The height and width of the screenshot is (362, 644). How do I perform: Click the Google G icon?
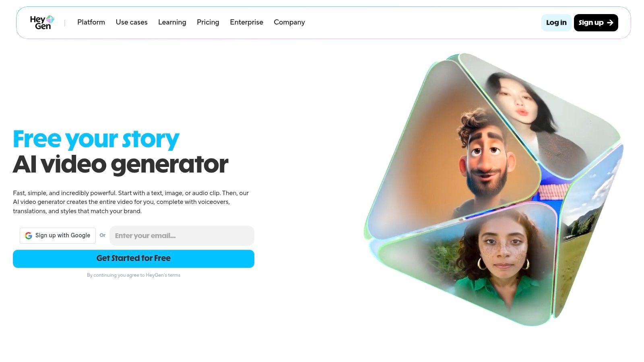point(29,236)
